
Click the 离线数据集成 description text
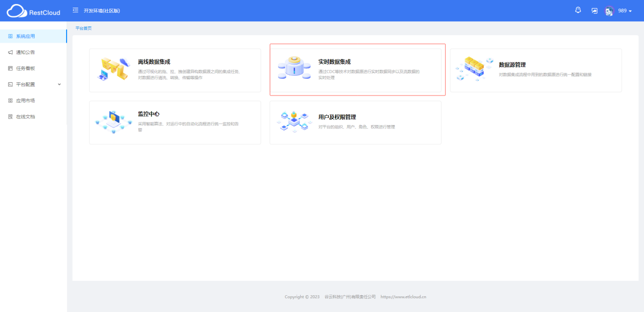[x=189, y=75]
